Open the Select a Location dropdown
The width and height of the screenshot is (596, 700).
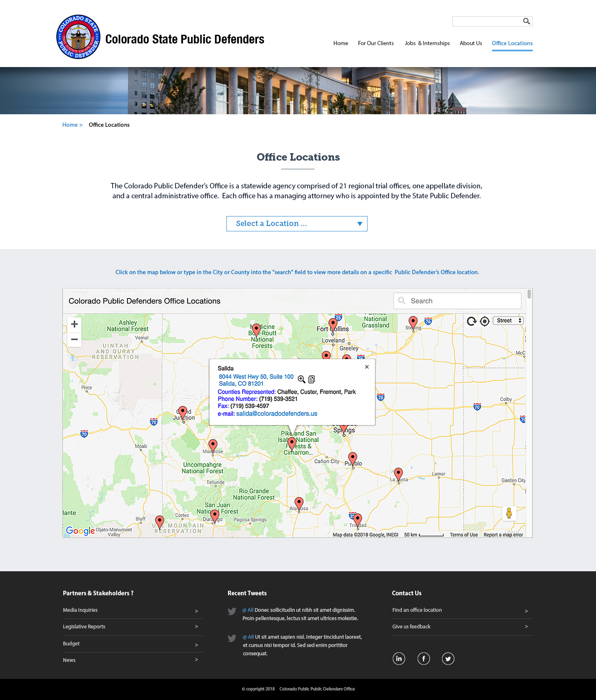[x=297, y=224]
